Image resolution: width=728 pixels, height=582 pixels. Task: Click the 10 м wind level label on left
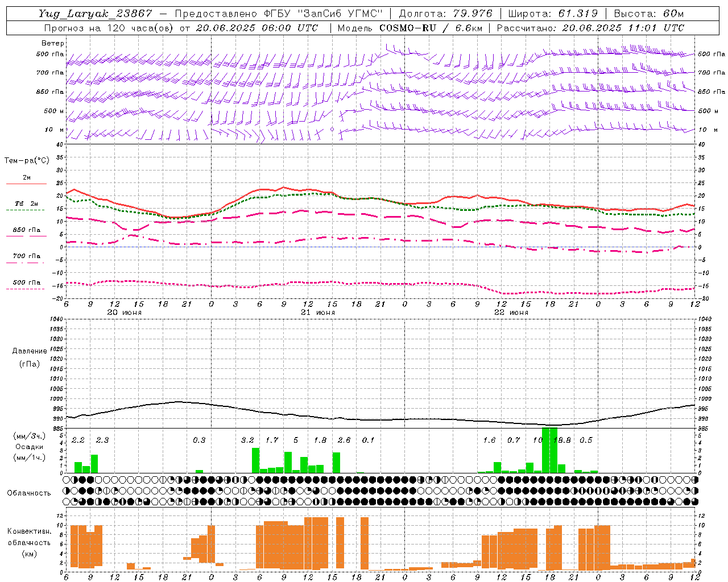(x=55, y=130)
